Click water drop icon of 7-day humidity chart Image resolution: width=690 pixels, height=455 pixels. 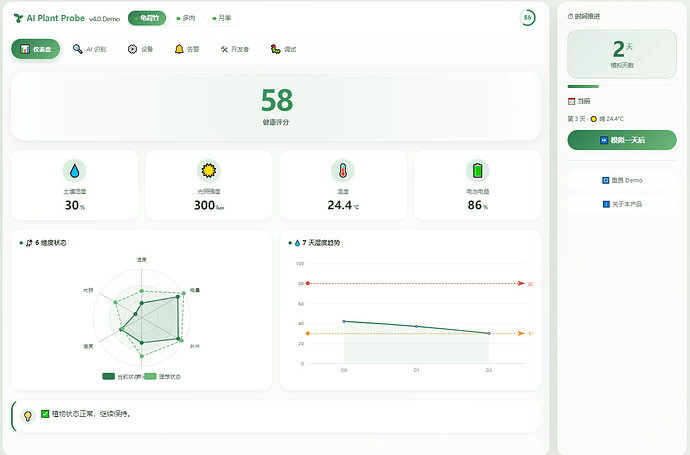297,242
